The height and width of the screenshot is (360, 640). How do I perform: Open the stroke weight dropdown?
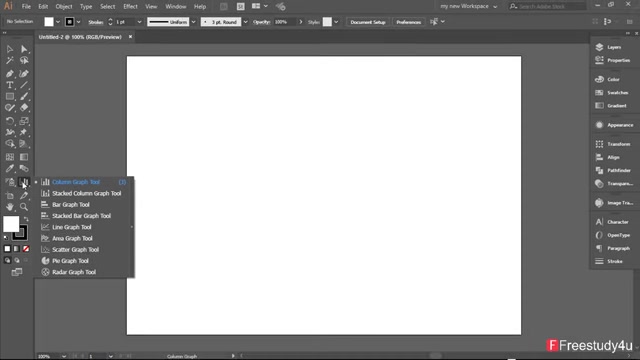139,22
